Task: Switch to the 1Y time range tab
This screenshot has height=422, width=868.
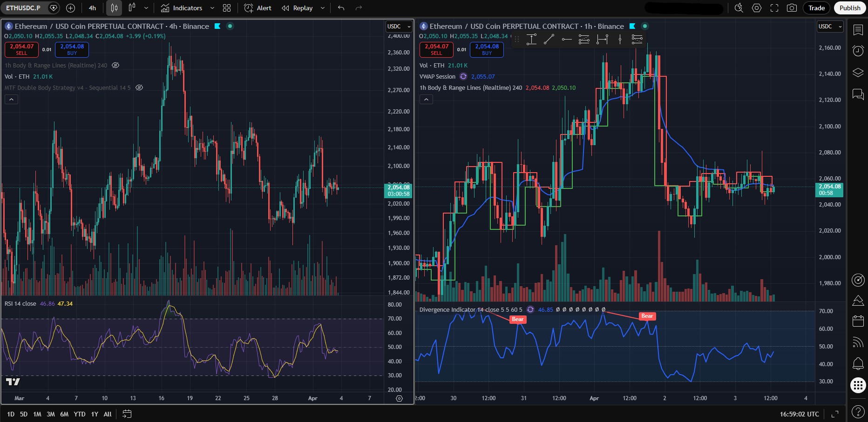Action: coord(94,414)
